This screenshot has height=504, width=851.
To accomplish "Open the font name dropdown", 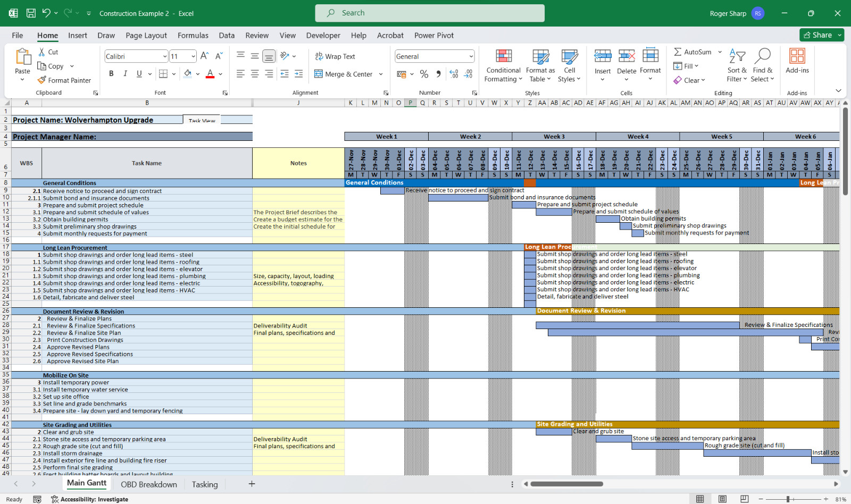I will [165, 56].
